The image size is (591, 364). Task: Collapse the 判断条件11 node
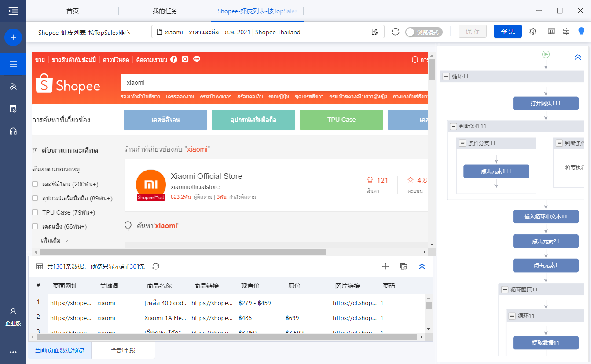[453, 126]
